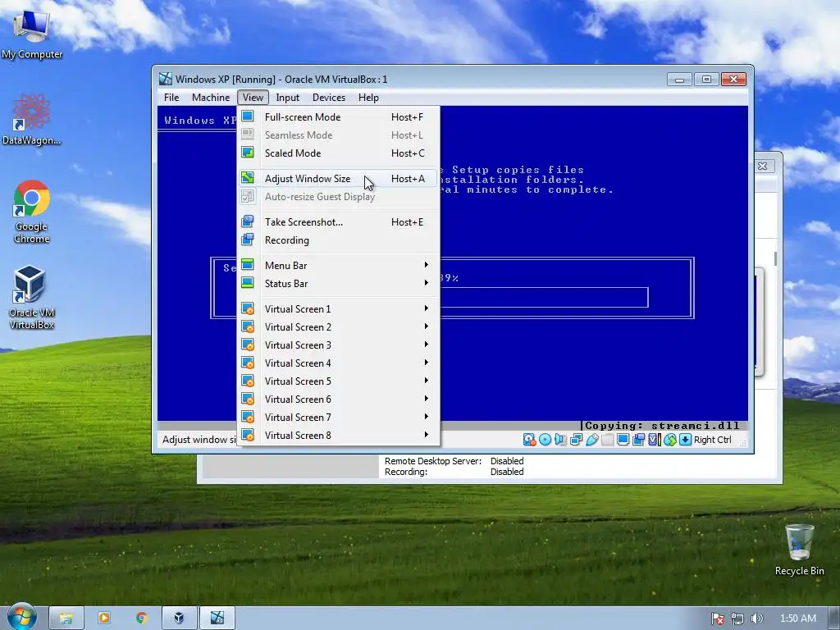Choose Take Screenshot... from the menu
840x630 pixels.
[338, 221]
